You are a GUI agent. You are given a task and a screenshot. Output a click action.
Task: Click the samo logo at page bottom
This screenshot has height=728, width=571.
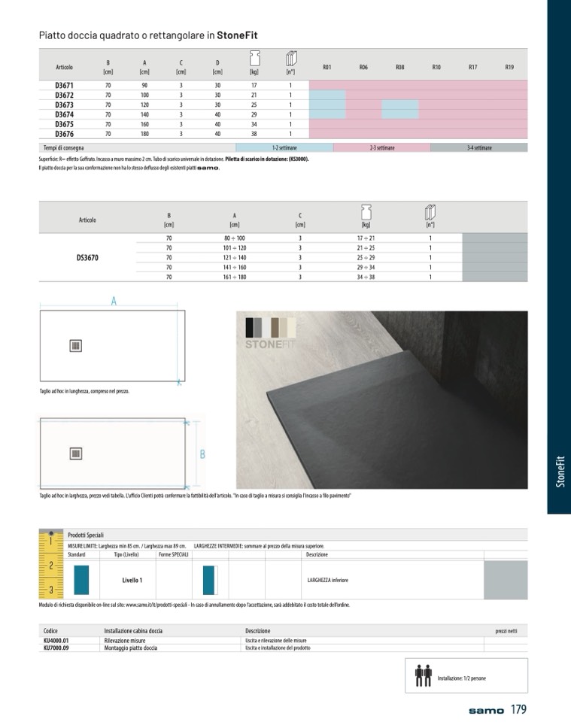point(484,710)
